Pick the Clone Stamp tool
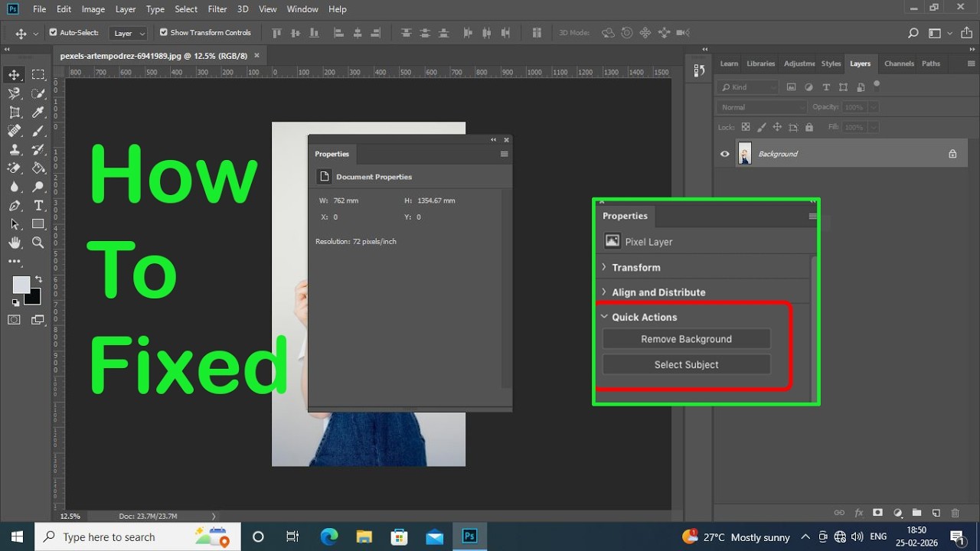This screenshot has width=980, height=551. pyautogui.click(x=15, y=150)
